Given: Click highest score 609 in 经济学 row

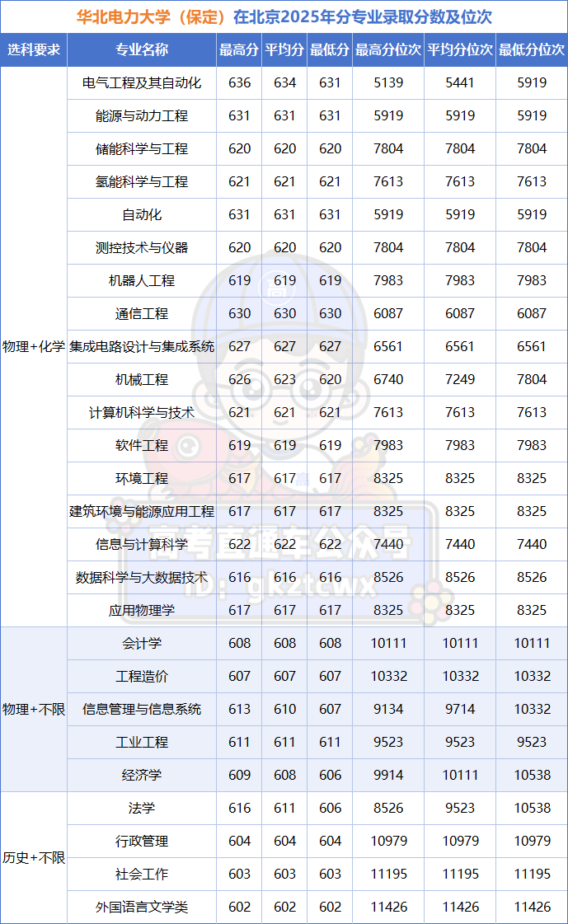Looking at the screenshot, I should 239,776.
